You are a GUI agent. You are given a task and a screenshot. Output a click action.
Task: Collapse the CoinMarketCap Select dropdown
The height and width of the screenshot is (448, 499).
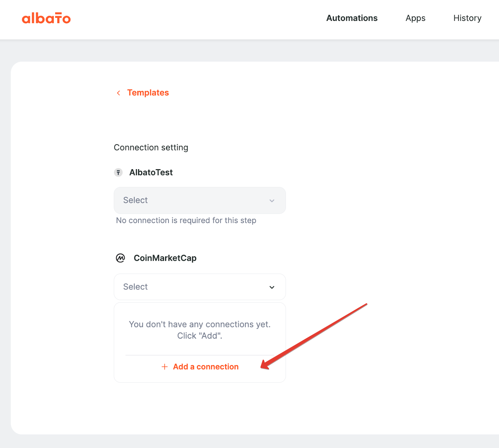coord(200,287)
